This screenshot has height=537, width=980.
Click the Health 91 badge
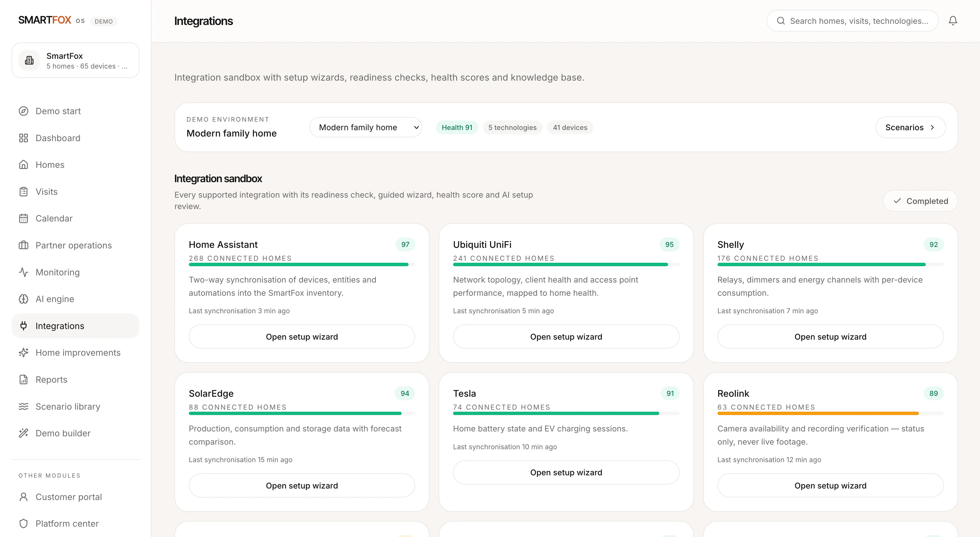[457, 127]
